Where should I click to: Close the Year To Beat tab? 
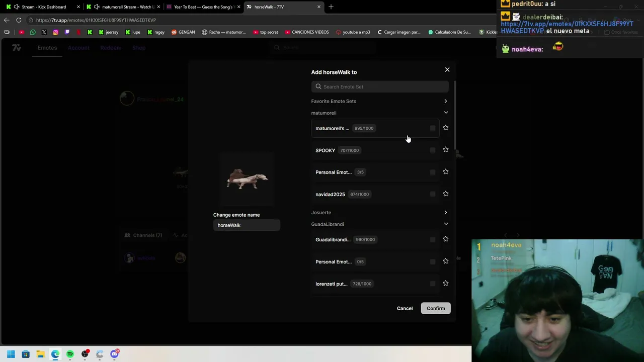point(238,7)
